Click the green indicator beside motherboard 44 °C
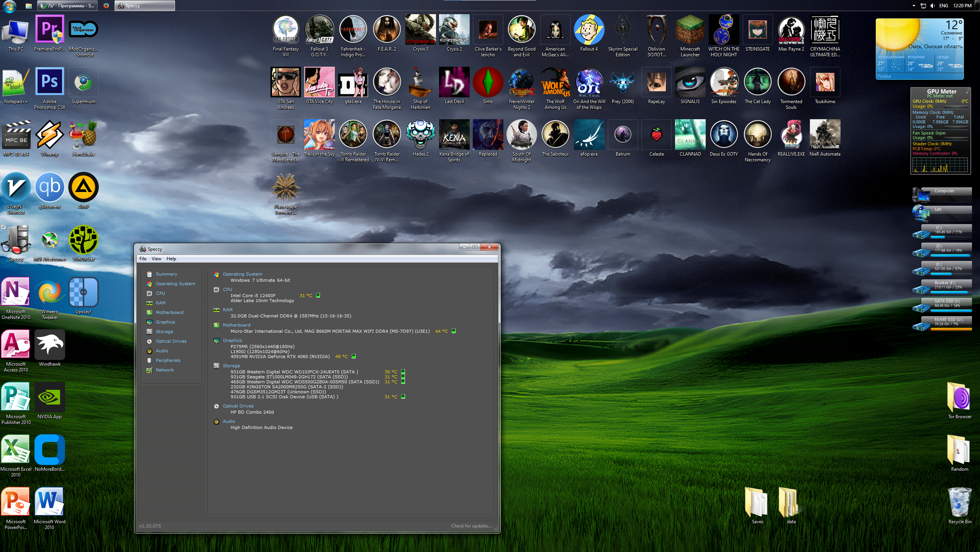The width and height of the screenshot is (980, 552). point(454,331)
